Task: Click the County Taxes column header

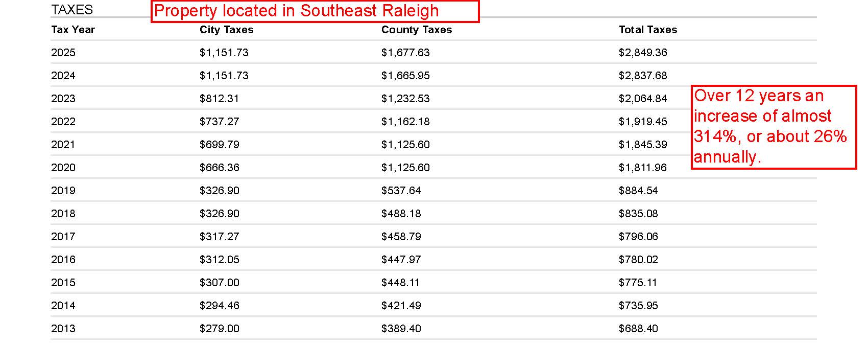Action: (416, 30)
